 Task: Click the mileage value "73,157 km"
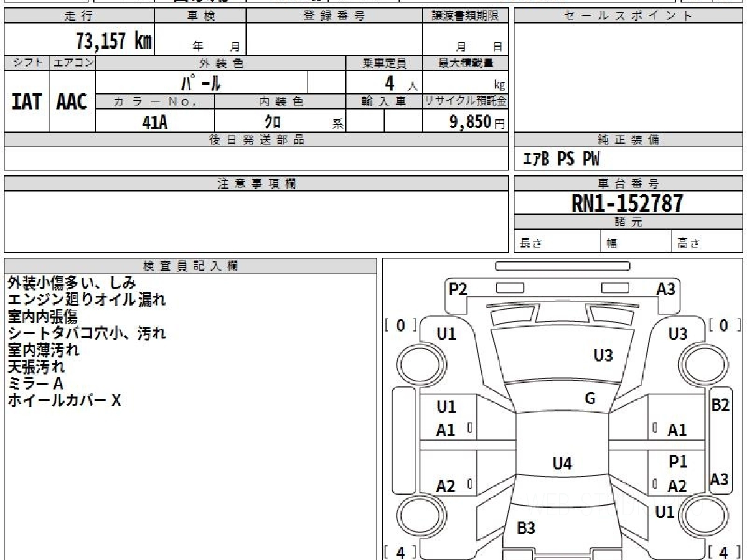click(x=114, y=40)
